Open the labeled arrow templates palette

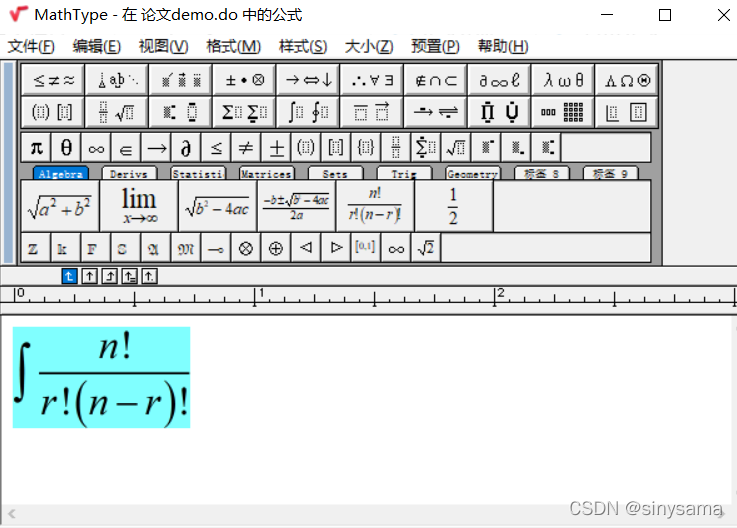pyautogui.click(x=436, y=112)
